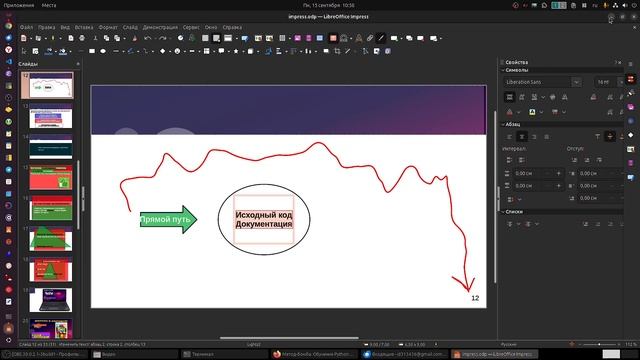Click the Cut scissors icon
Viewport: 640px width, 360px height.
(95, 38)
